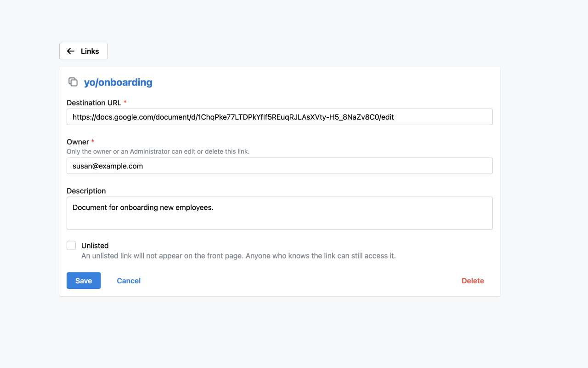Screen dimensions: 588x368
Task: Toggle the Unlisted checkbox
Action: click(71, 245)
